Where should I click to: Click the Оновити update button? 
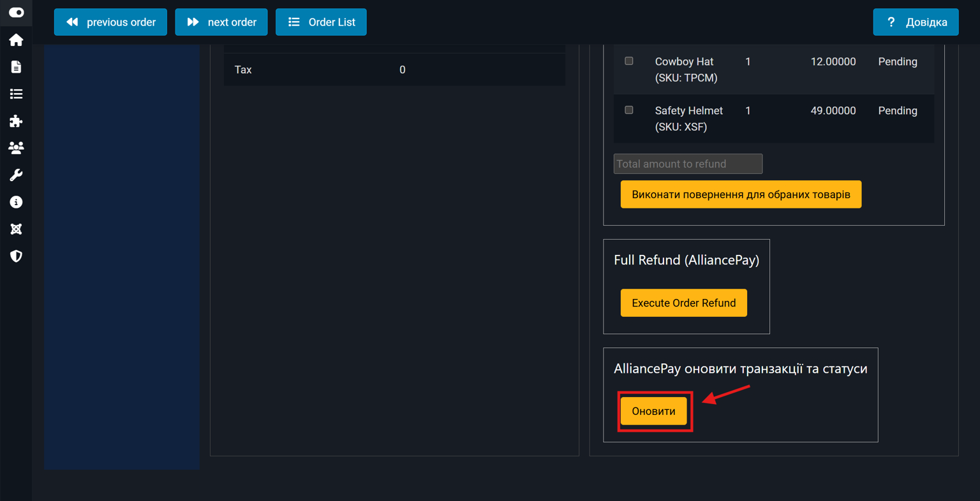tap(653, 411)
